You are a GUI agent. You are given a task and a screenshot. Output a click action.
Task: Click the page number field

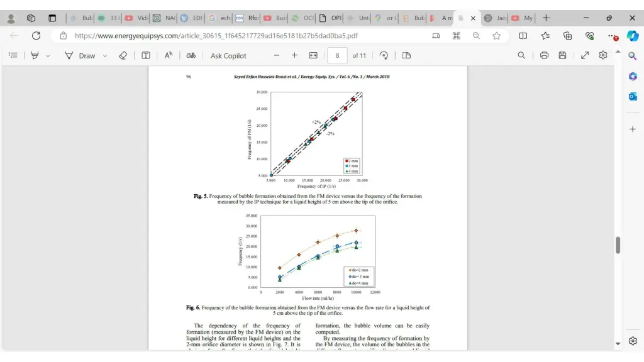[x=337, y=55]
